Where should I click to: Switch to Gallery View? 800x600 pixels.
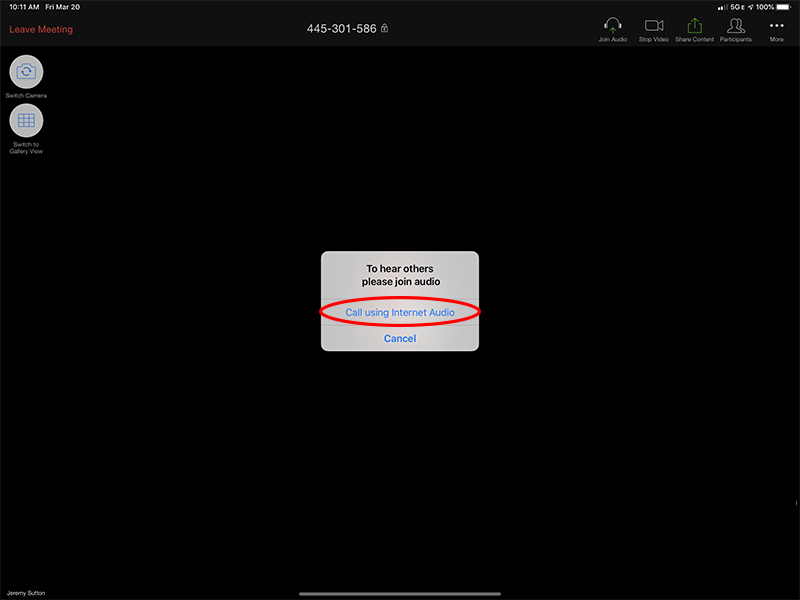26,120
